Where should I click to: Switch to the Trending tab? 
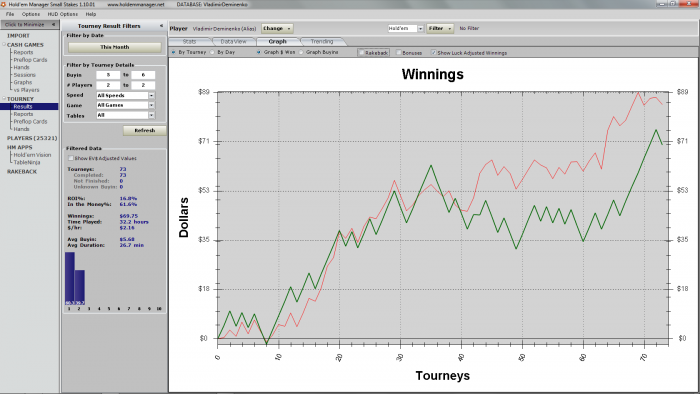pos(322,41)
